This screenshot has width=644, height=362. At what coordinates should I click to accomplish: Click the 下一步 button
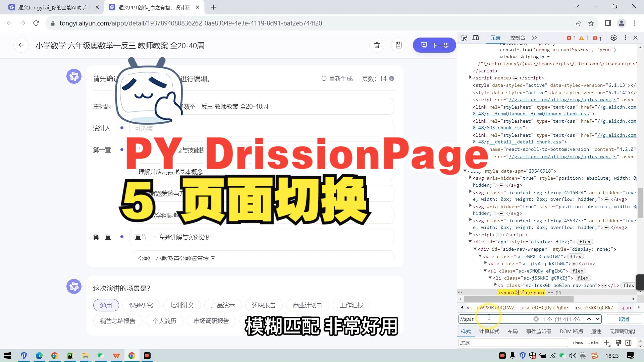click(x=434, y=45)
